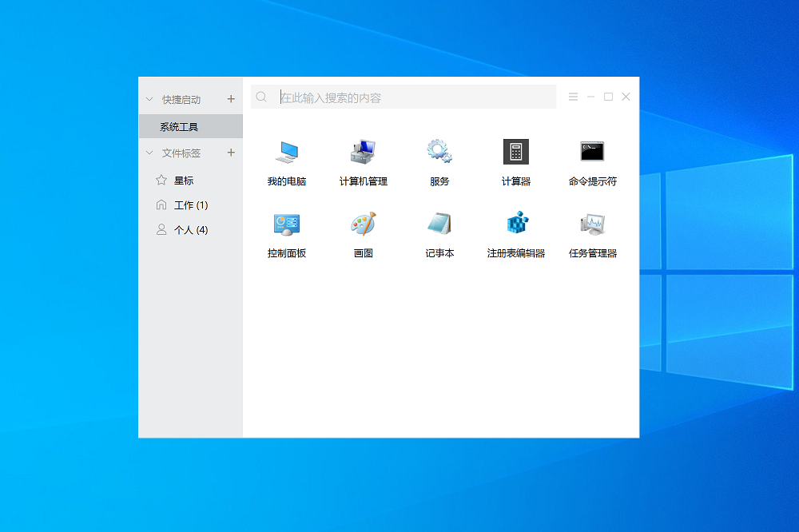Launch the 画图 paint palette icon
This screenshot has width=799, height=532.
(363, 224)
